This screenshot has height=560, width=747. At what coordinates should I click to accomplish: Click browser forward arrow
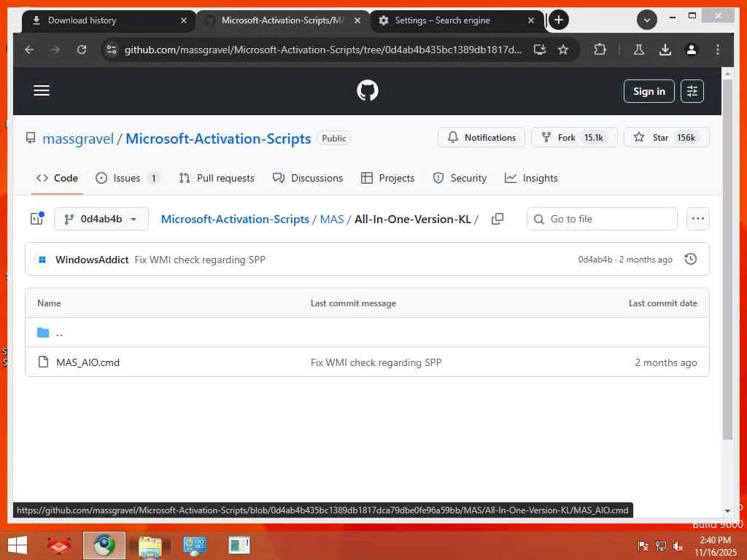coord(55,50)
